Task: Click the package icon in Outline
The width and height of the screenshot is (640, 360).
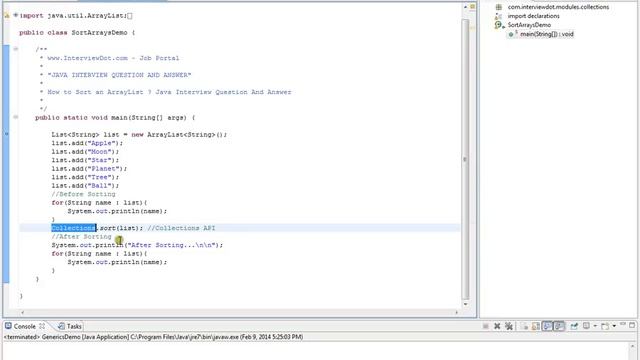Action: click(x=498, y=7)
